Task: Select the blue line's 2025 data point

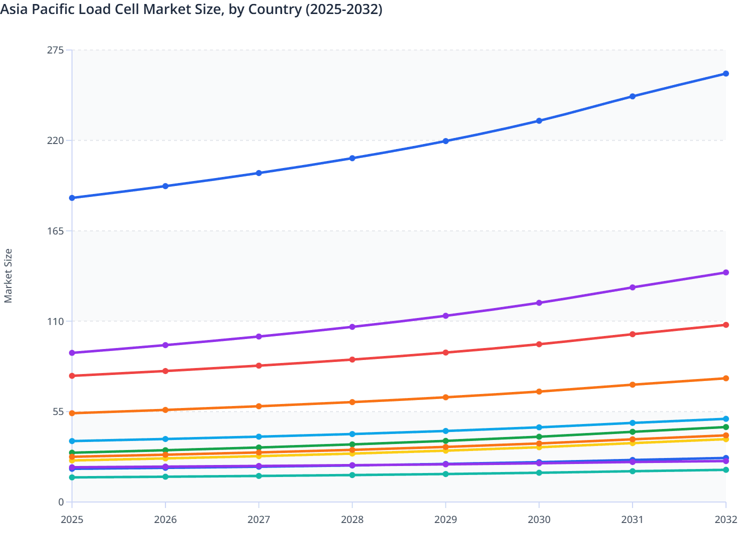Action: tap(71, 198)
